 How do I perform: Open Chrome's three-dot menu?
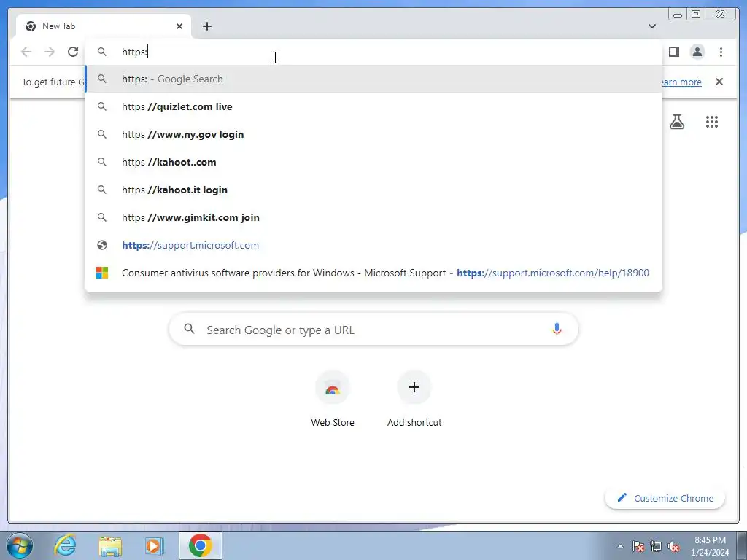point(721,52)
